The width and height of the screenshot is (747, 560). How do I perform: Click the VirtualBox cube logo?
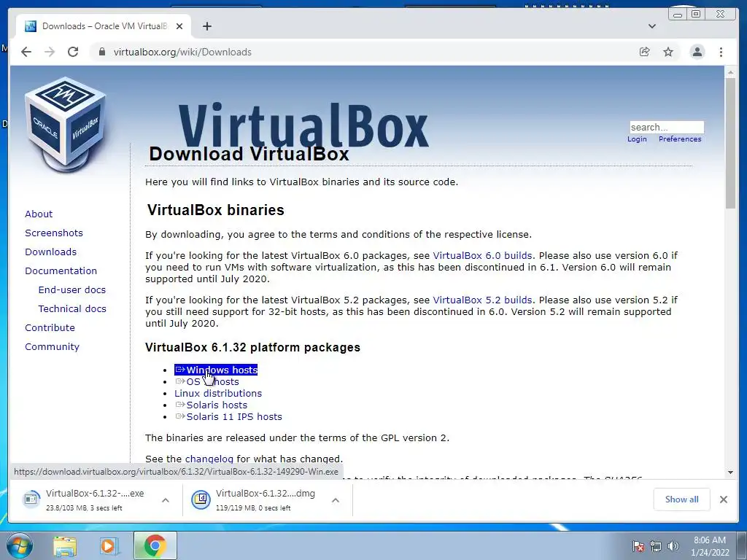[65, 125]
